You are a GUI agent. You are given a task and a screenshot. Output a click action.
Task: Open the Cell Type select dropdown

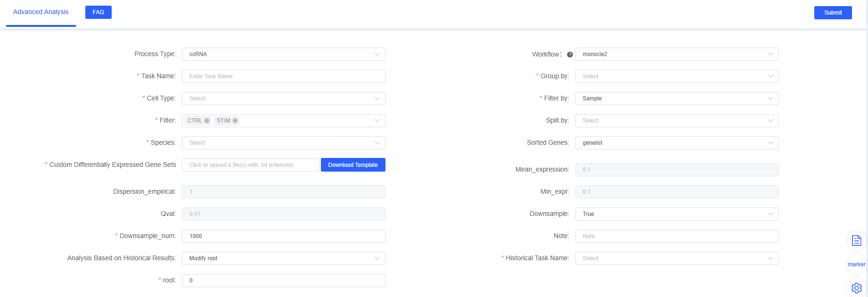pyautogui.click(x=283, y=99)
